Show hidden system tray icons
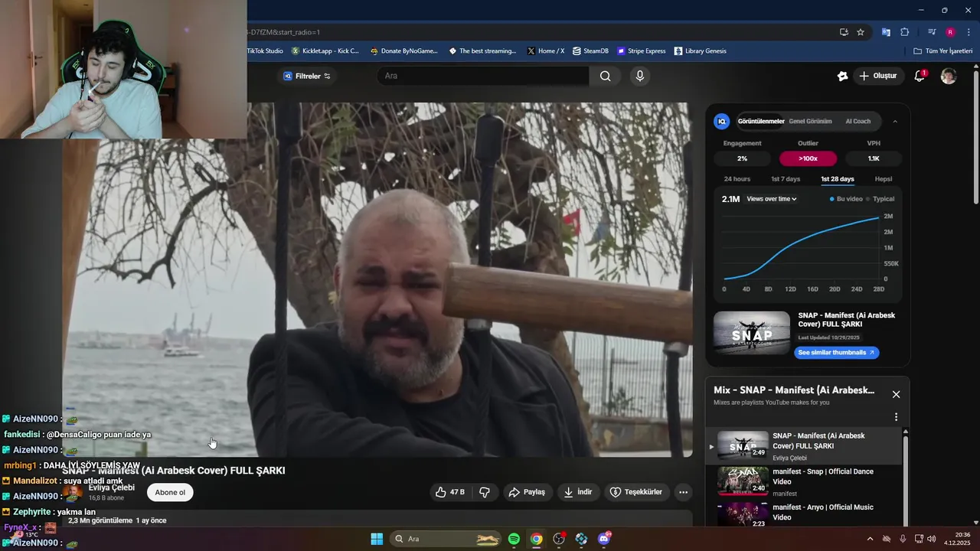 [x=870, y=539]
